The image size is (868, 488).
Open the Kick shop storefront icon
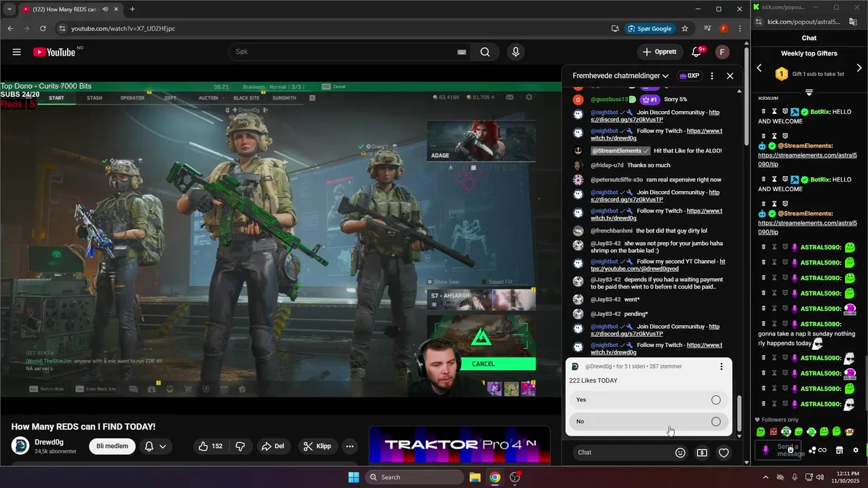point(839,450)
